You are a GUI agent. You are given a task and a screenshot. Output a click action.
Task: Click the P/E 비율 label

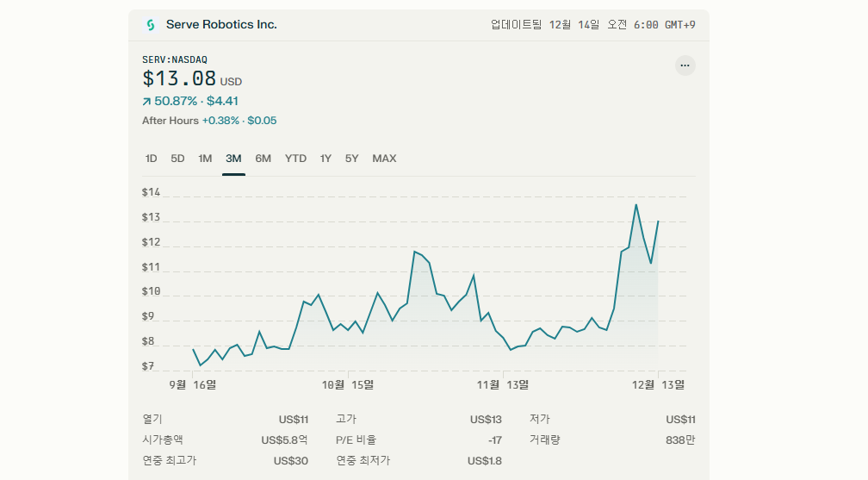click(356, 440)
